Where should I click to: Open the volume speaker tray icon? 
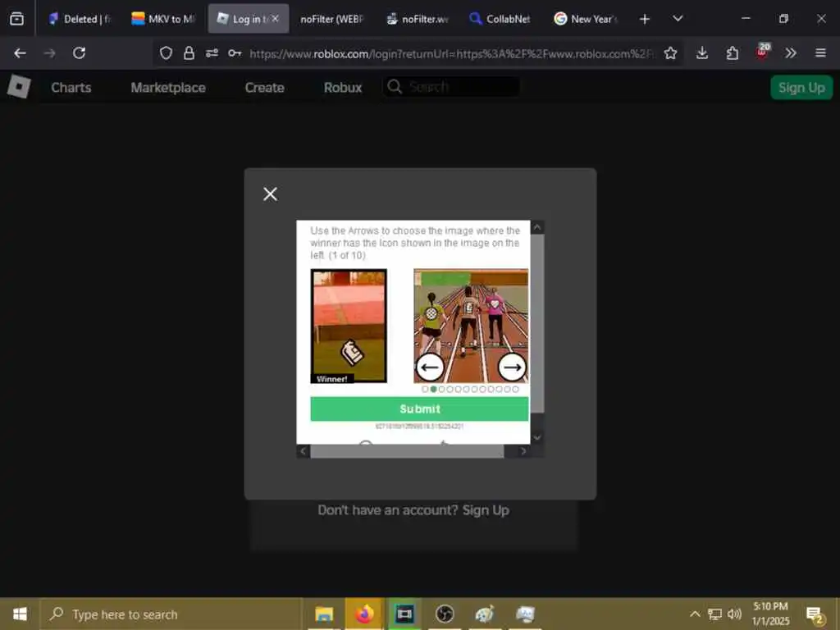(734, 614)
